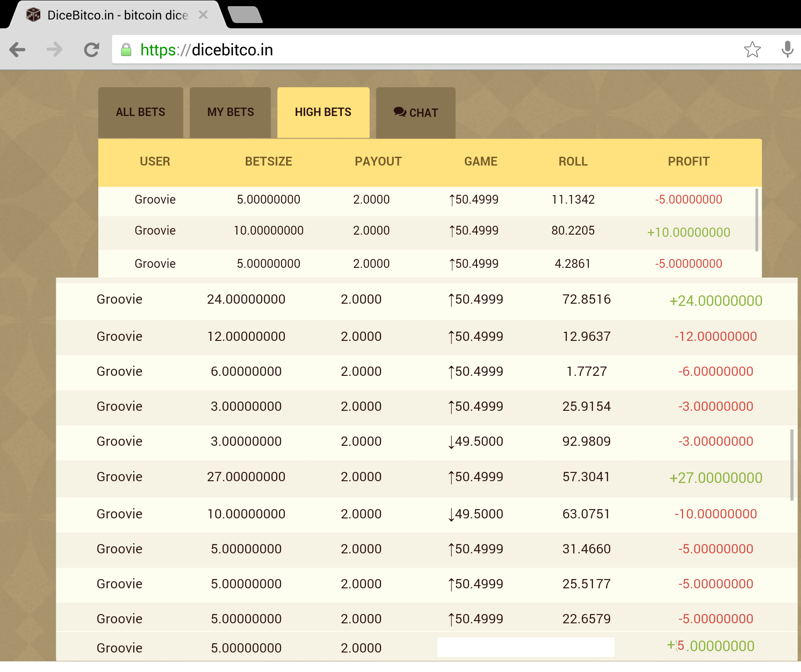801x672 pixels.
Task: Click betsize 24.00000000
Action: click(246, 300)
